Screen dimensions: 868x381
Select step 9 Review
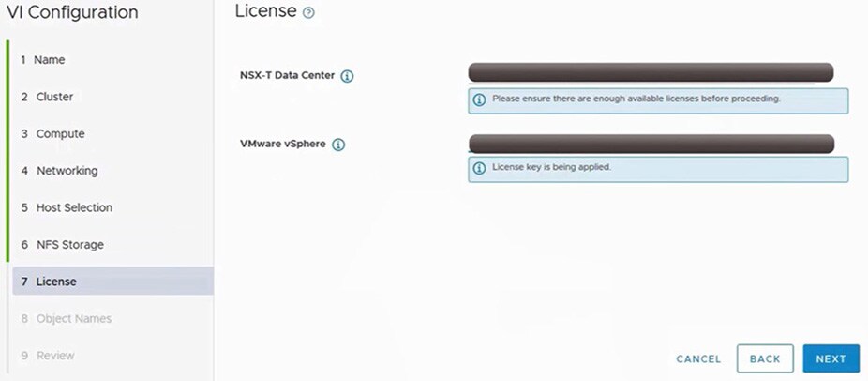click(55, 356)
